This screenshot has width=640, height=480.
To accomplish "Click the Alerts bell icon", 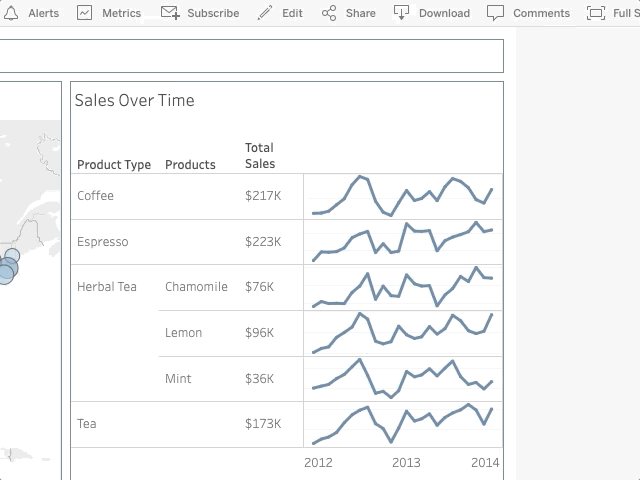I will [x=12, y=13].
